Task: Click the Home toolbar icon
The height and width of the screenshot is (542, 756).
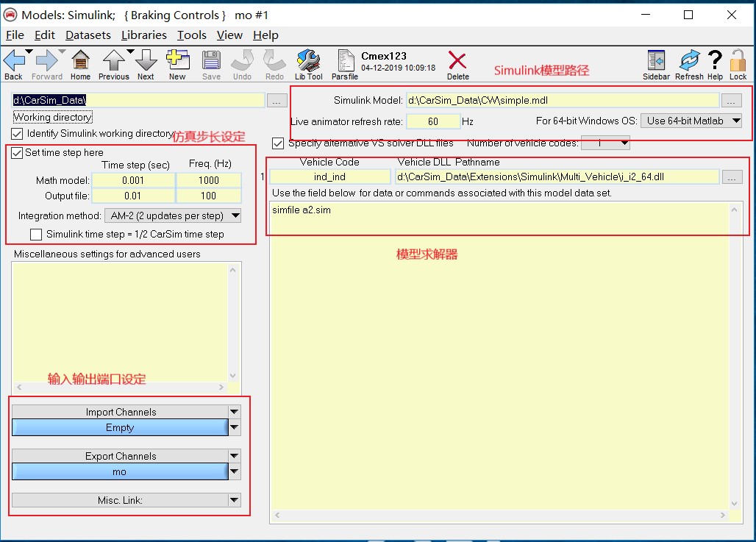Action: [80, 64]
